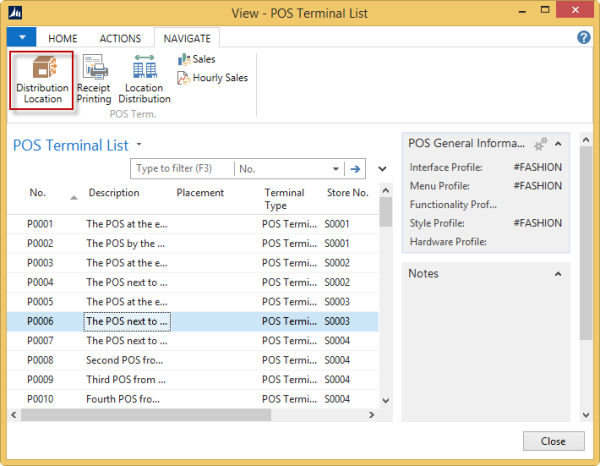The image size is (600, 466).
Task: Open Location Distribution in the ribbon
Action: [x=145, y=79]
